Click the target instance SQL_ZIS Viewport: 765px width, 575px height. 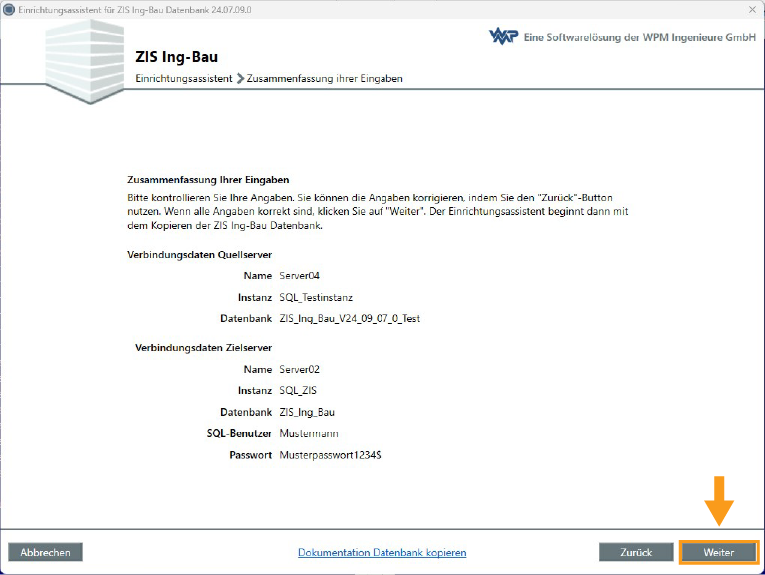point(298,390)
